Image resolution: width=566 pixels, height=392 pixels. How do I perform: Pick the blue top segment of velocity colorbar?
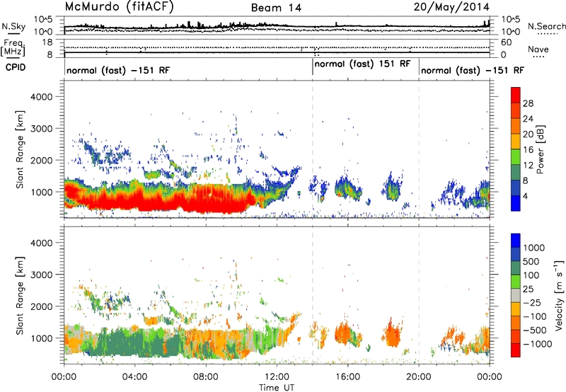[516, 241]
